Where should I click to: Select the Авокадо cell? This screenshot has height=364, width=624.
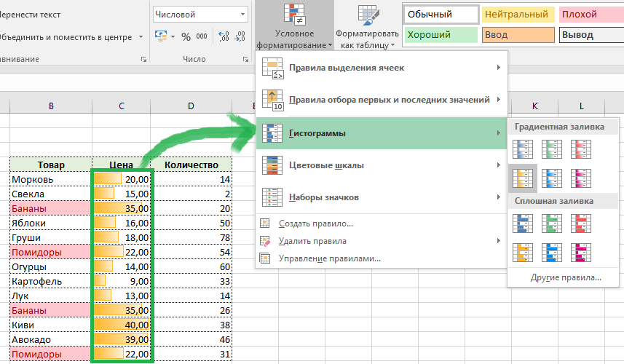51,340
